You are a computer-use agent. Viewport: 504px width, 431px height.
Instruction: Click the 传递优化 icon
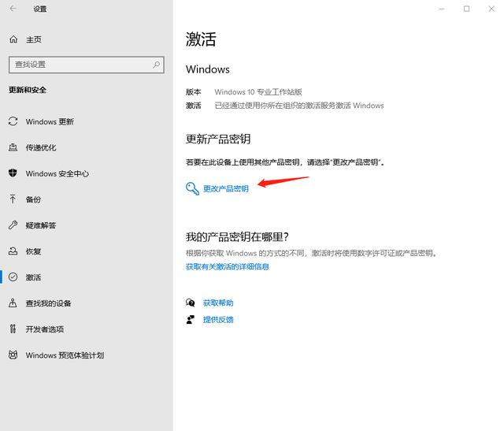[x=13, y=147]
